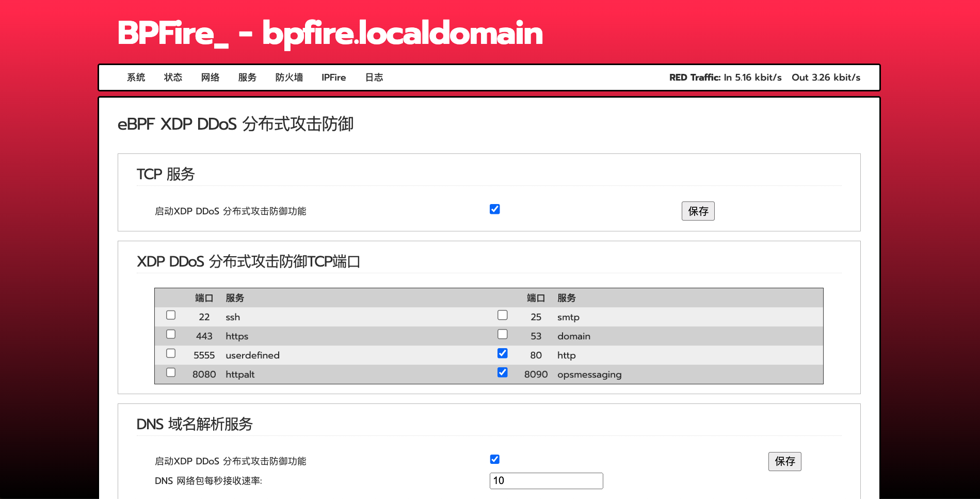Enable port 25 smtp checkbox

[502, 315]
